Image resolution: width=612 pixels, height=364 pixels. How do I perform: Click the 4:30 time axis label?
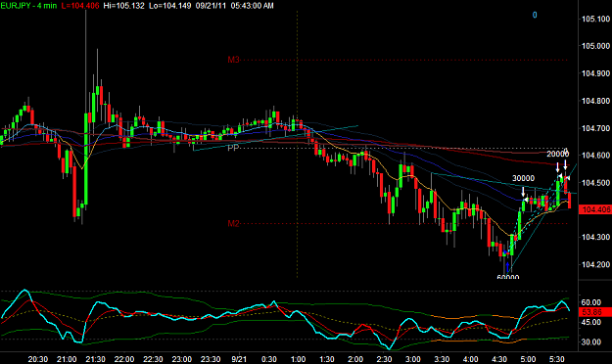499,359
